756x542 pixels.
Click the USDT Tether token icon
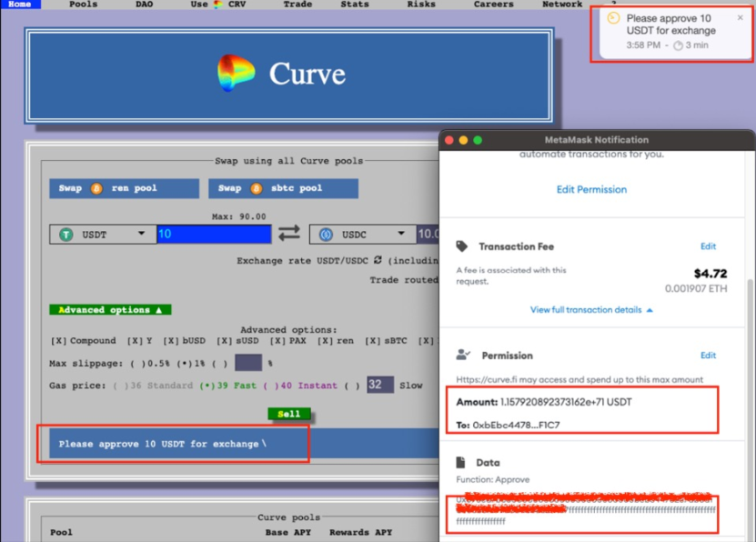point(66,235)
